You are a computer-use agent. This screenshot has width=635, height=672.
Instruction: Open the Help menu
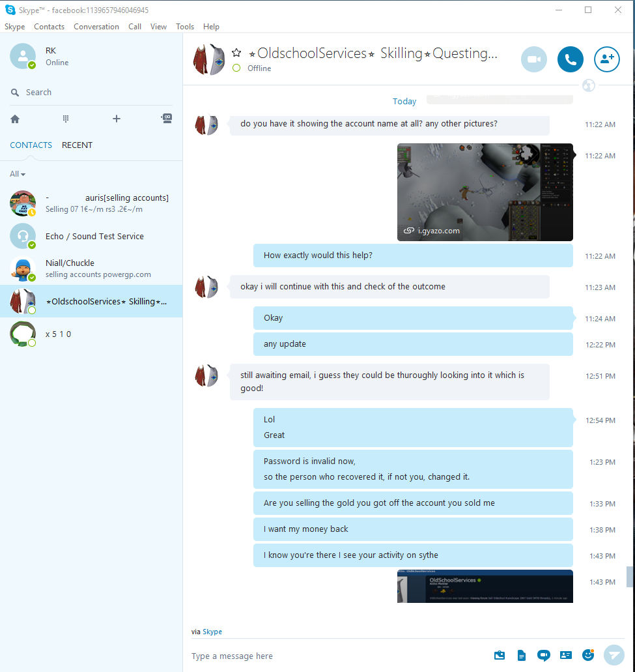(211, 27)
